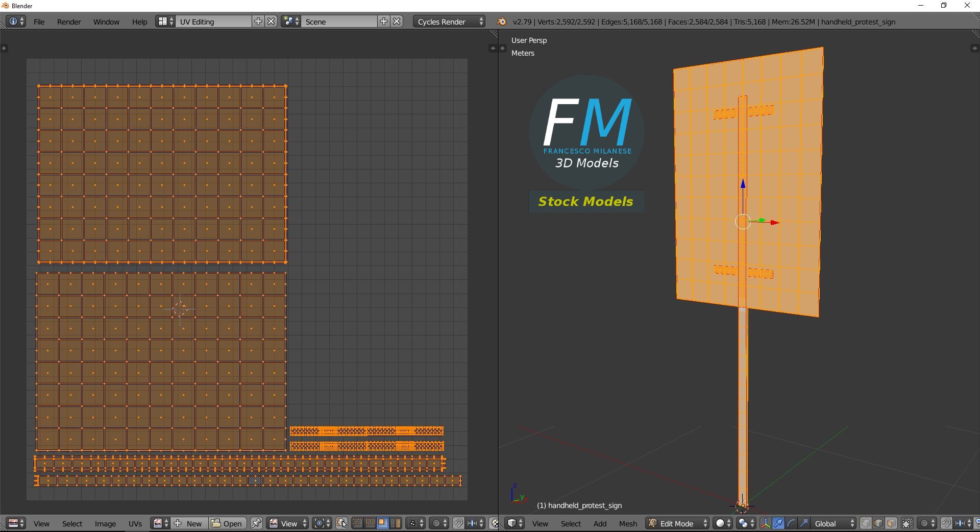The image size is (980, 532).
Task: Select mesh vertex select mode
Action: (866, 523)
